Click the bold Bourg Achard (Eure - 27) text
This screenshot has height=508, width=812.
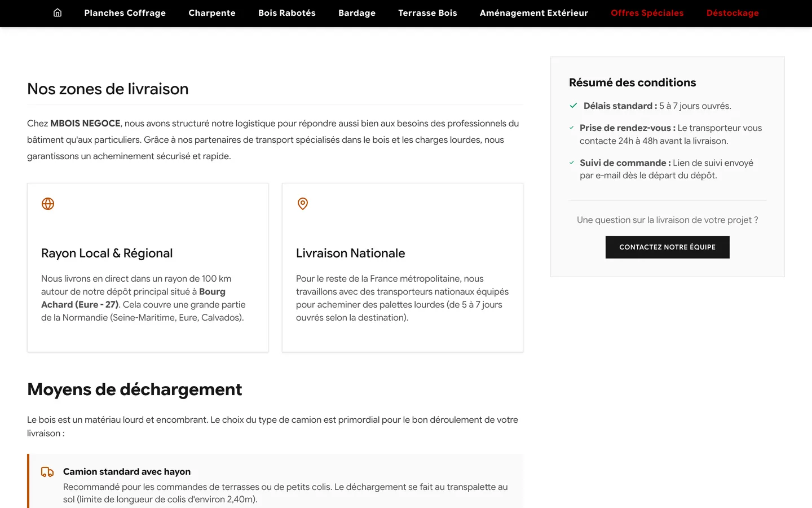(133, 298)
